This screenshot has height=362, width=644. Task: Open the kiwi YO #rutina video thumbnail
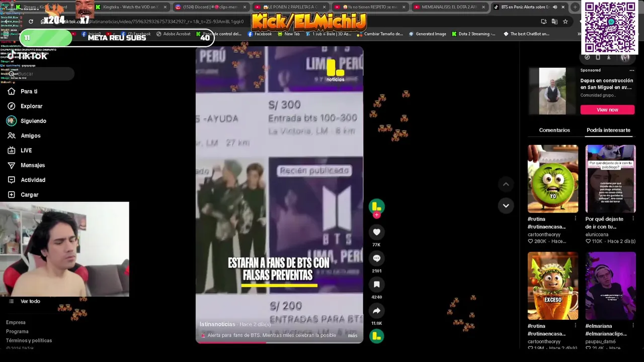(552, 179)
